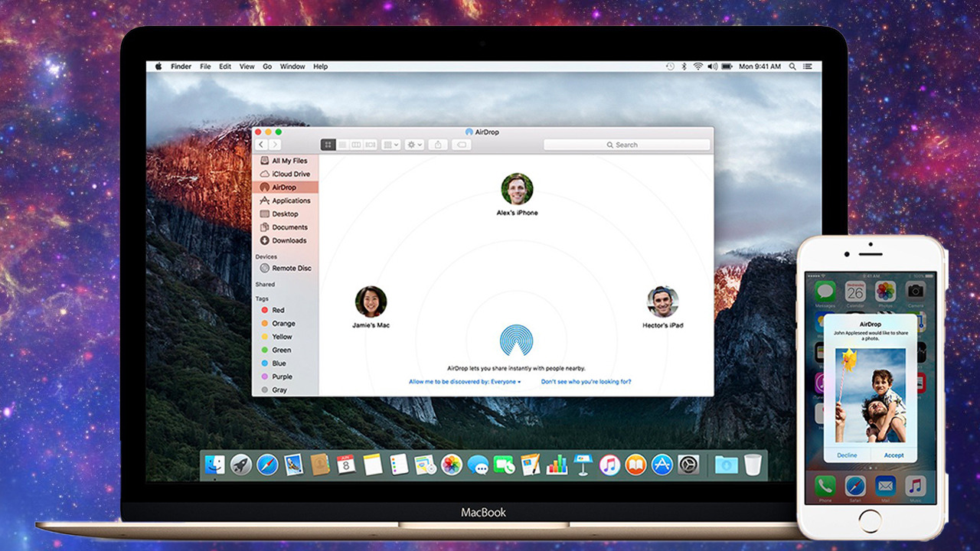Open 'Allow me to be discovered by' dropdown
This screenshot has height=551, width=980.
tap(465, 381)
